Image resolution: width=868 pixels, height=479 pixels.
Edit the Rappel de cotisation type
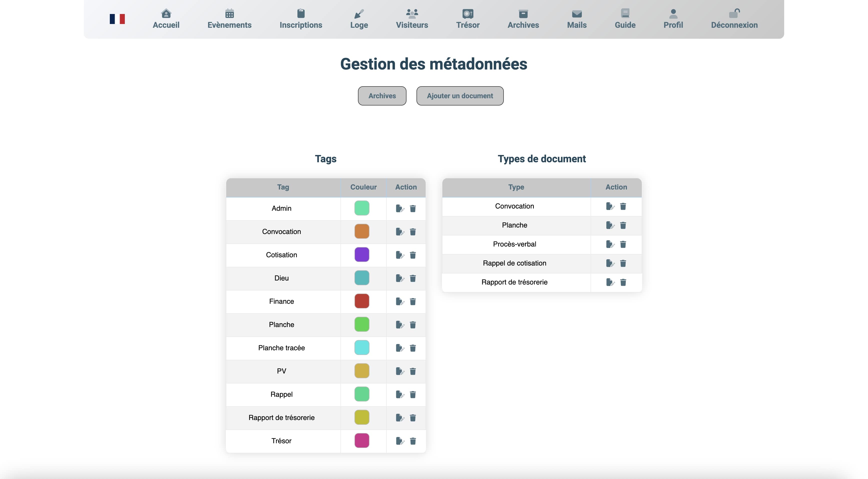click(x=610, y=263)
